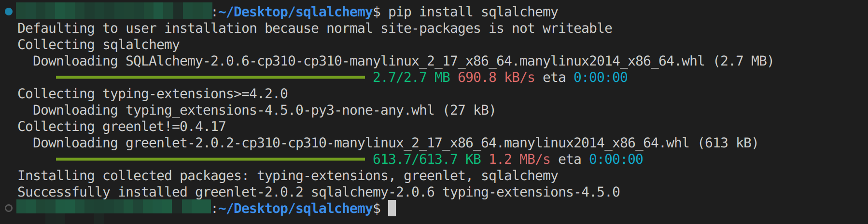The width and height of the screenshot is (868, 224).
Task: Click the hollow circle beside last prompt
Action: (x=9, y=208)
